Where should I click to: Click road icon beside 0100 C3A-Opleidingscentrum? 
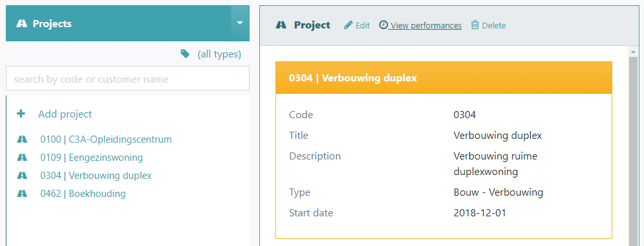22,139
